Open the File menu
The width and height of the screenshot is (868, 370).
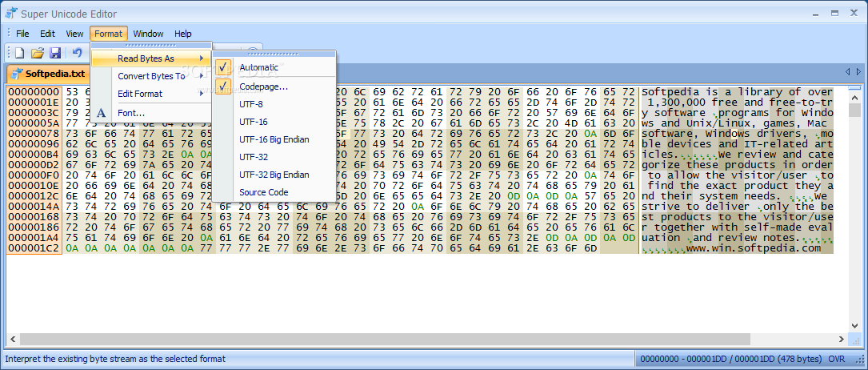pos(22,34)
